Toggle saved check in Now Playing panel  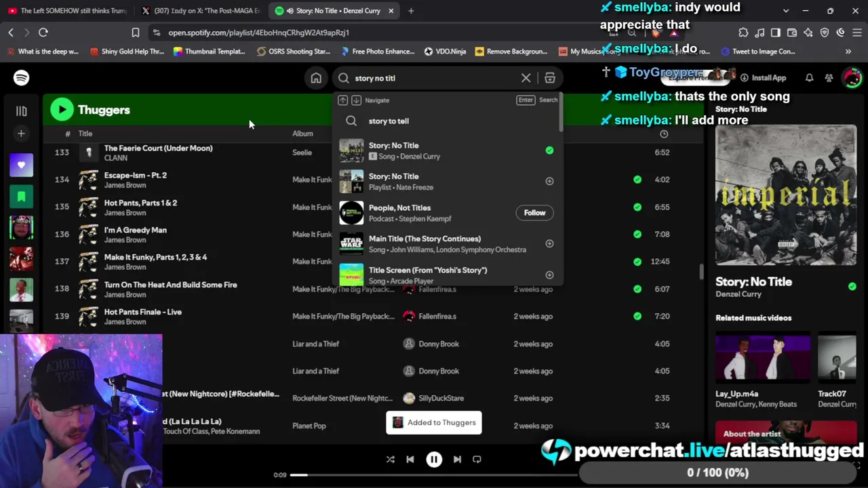(x=852, y=287)
